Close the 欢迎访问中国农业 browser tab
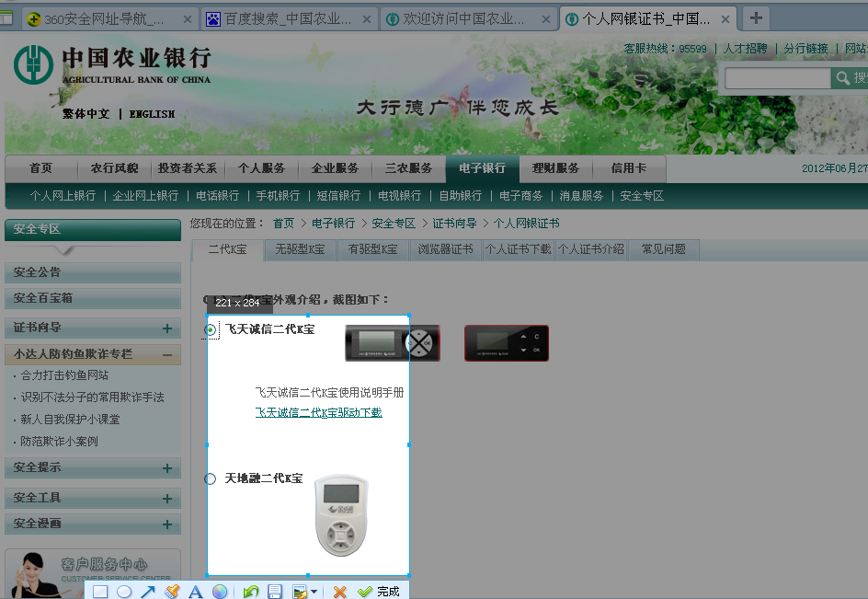Viewport: 868px width, 599px height. click(546, 19)
